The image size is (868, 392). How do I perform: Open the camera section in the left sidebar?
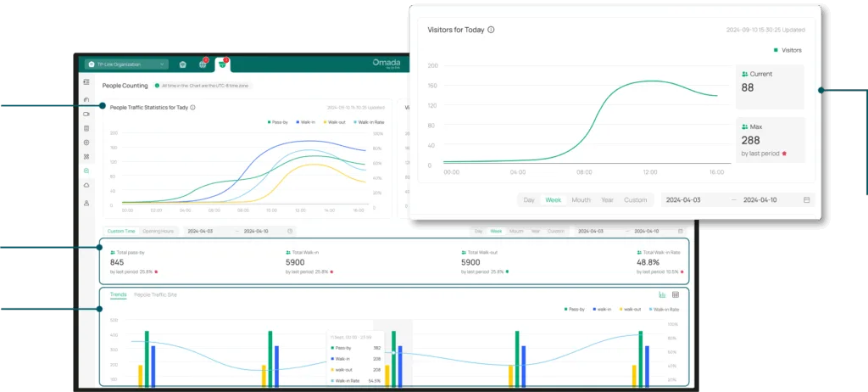(x=86, y=114)
